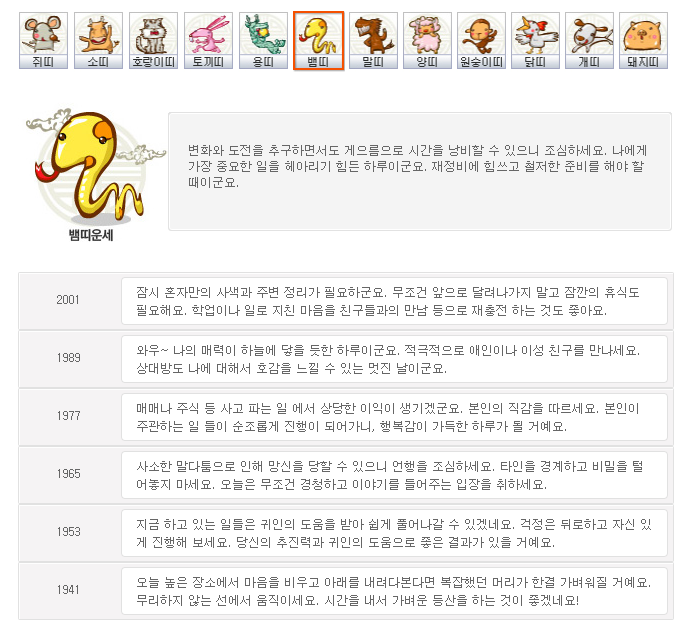Select the 1965 birth year label
This screenshot has height=629, width=680.
point(69,473)
